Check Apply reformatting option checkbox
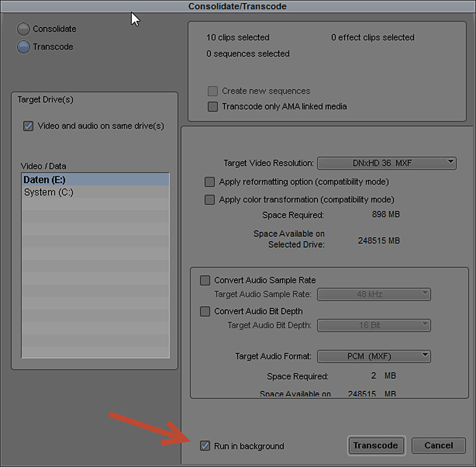476x467 pixels. pyautogui.click(x=210, y=182)
